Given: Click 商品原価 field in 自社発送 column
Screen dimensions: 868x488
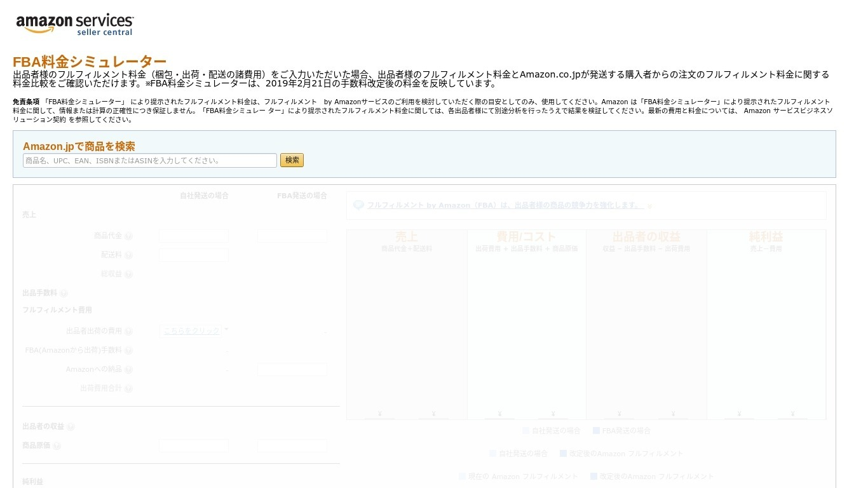Looking at the screenshot, I should (x=194, y=446).
